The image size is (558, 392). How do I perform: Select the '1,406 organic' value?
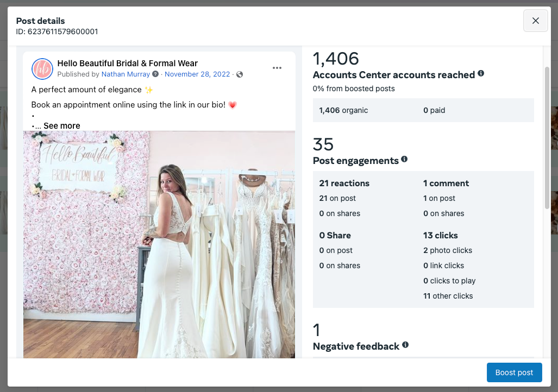tap(343, 110)
